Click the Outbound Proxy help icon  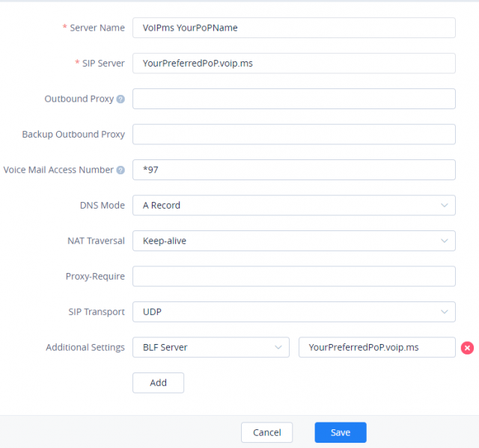pyautogui.click(x=120, y=99)
